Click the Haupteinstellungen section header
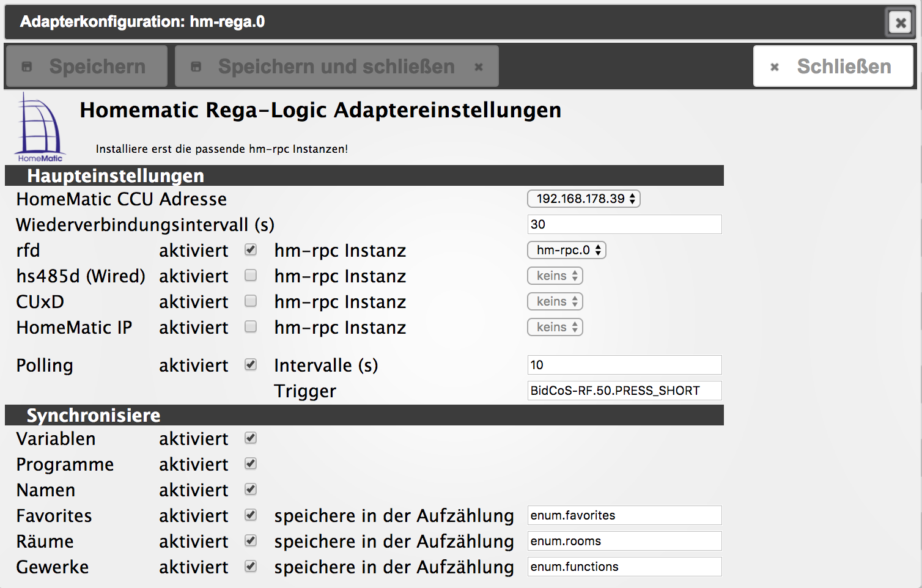Image resolution: width=922 pixels, height=588 pixels. [364, 175]
